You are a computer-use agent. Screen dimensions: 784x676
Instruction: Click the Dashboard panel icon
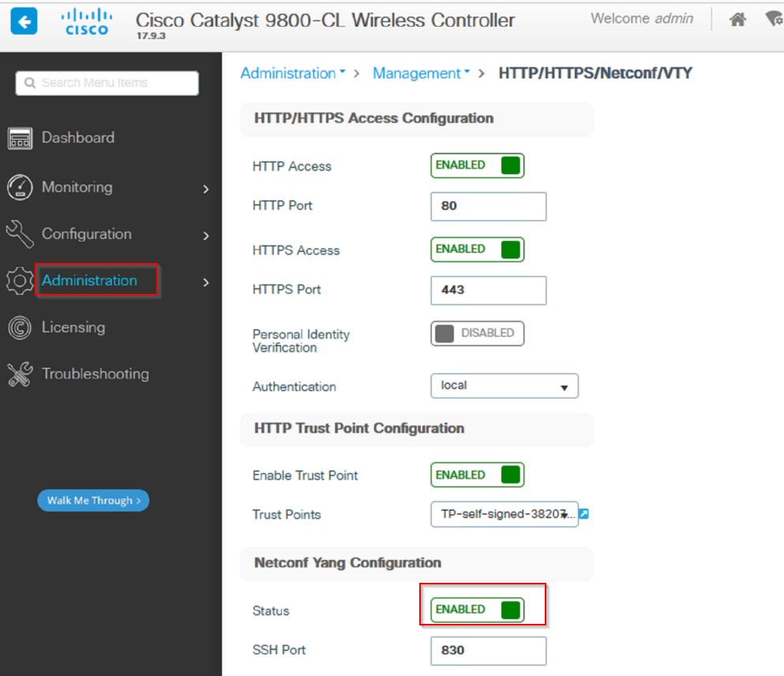[20, 138]
